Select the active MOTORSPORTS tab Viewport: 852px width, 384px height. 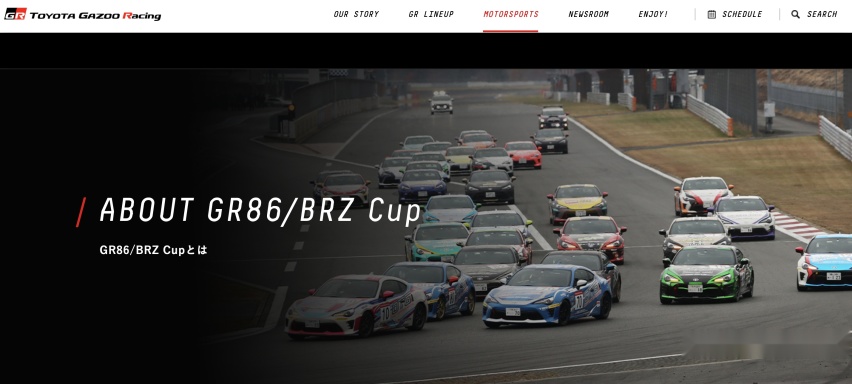[511, 14]
